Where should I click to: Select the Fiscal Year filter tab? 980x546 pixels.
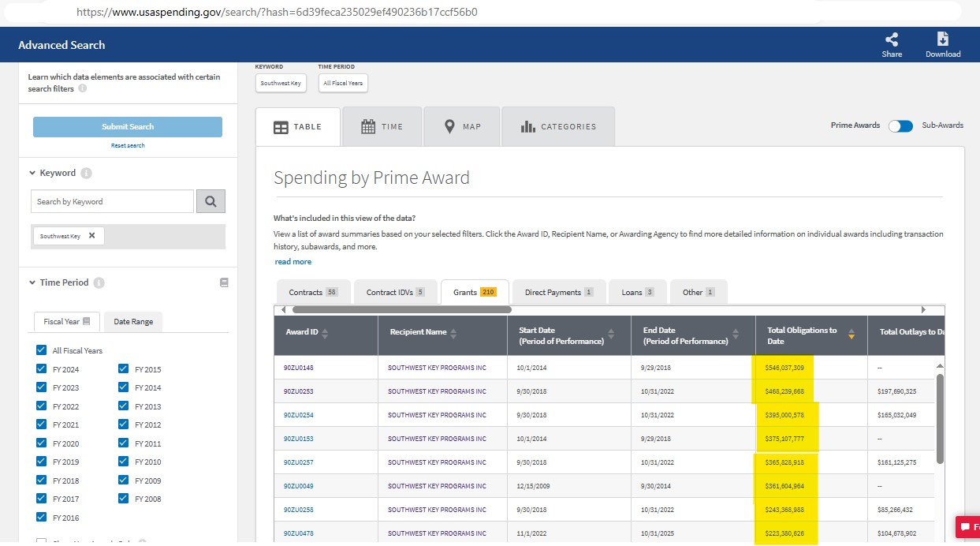[x=67, y=321]
